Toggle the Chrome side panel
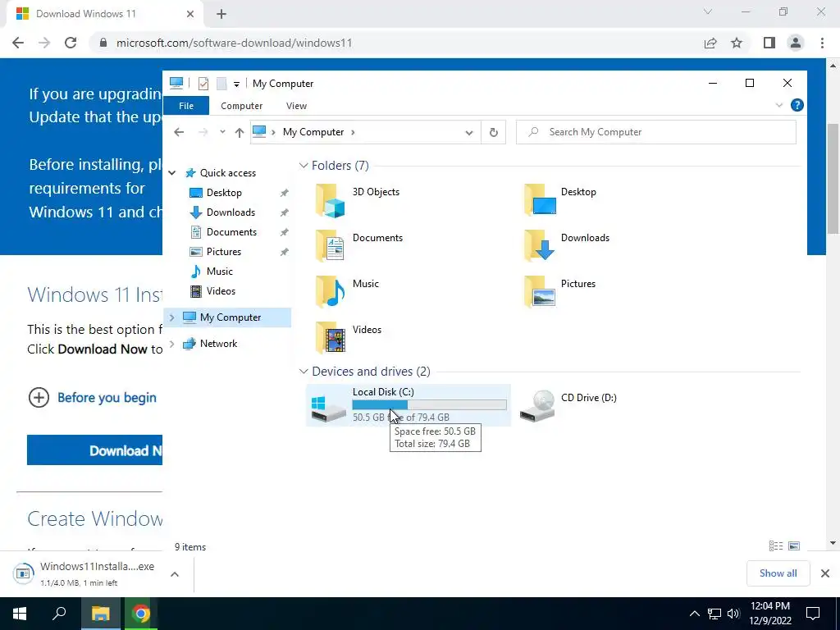 point(769,43)
